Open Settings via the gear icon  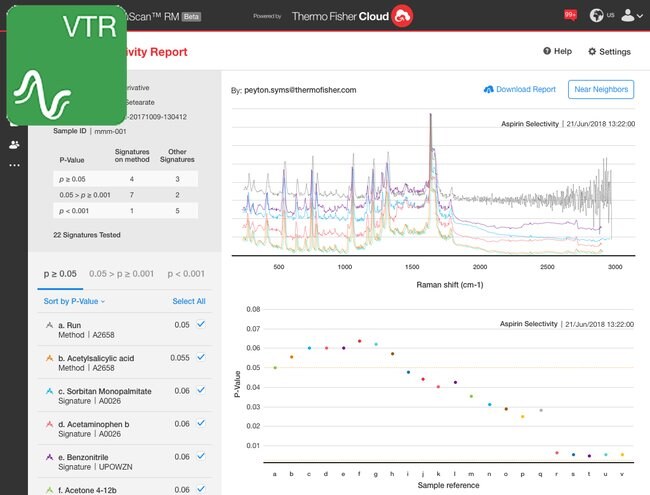coord(593,51)
